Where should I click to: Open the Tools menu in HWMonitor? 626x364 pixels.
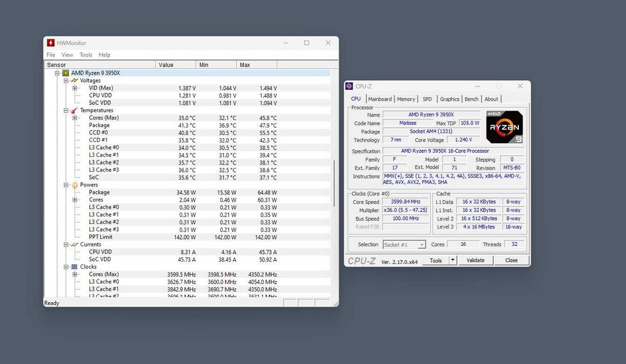86,54
